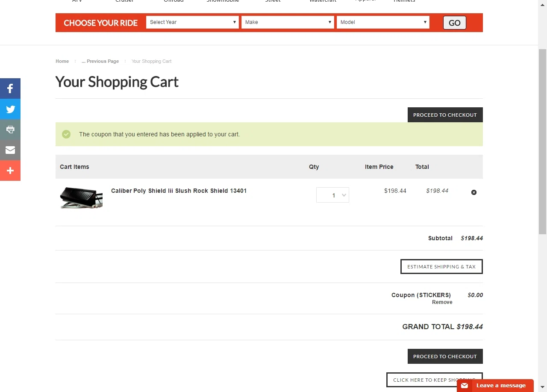Image resolution: width=547 pixels, height=392 pixels.
Task: Open the Leave a message chat widget
Action: (495, 386)
